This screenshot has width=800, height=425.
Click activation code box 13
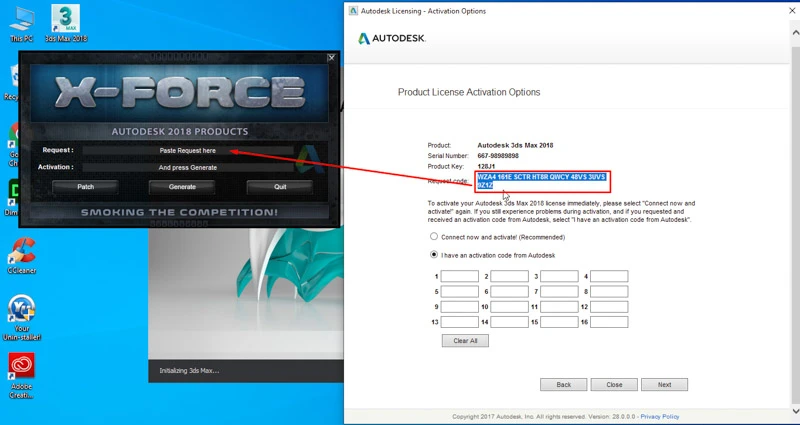(460, 322)
